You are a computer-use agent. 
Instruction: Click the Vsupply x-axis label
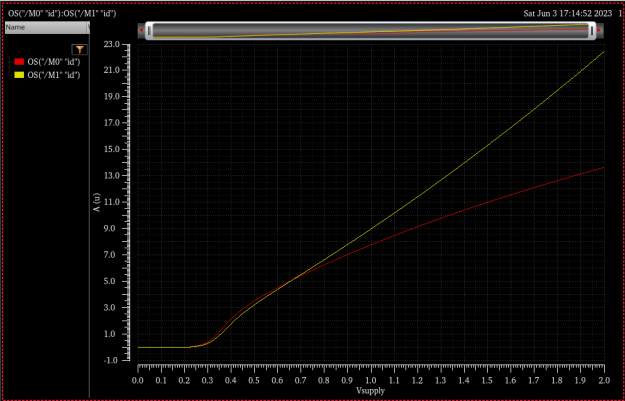[x=370, y=389]
